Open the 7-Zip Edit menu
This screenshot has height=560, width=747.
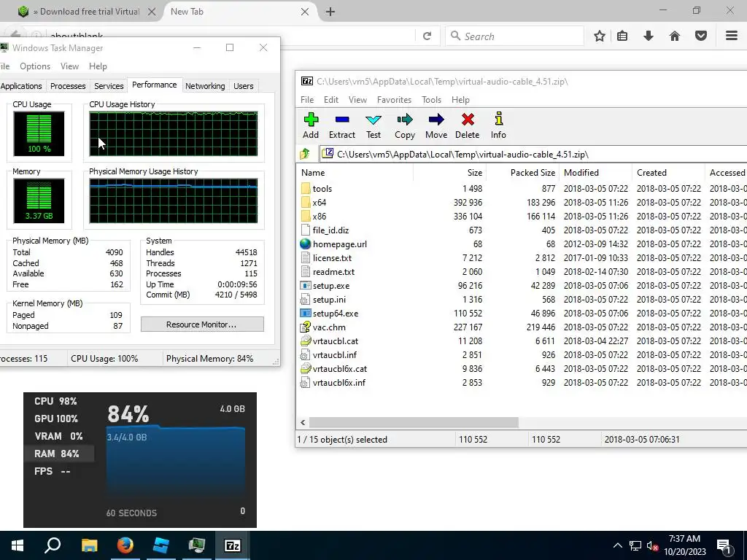point(331,99)
